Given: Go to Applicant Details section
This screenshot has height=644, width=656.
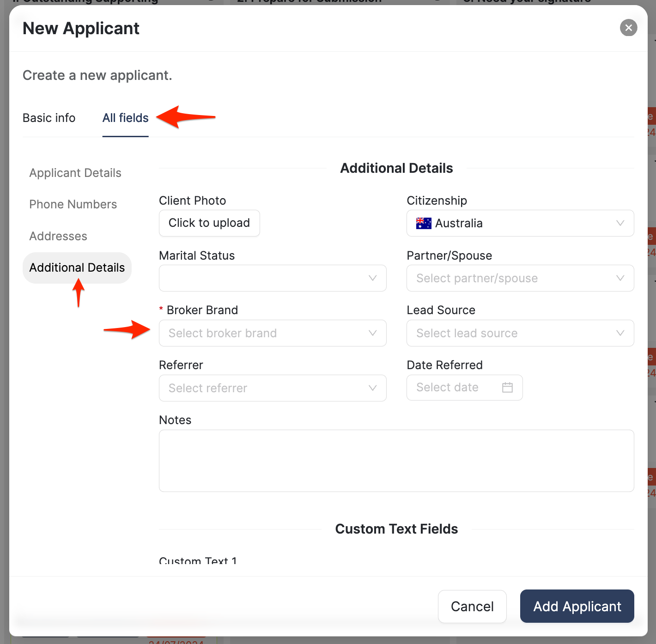Looking at the screenshot, I should 75,173.
